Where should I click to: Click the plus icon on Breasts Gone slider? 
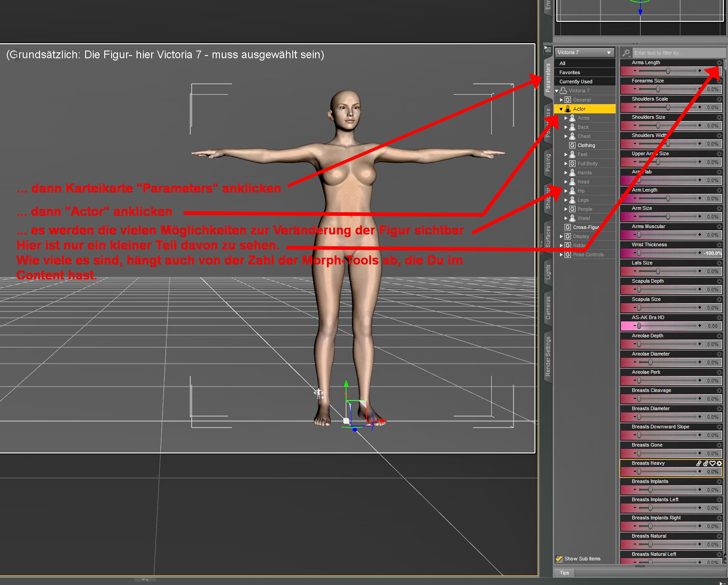click(x=700, y=453)
